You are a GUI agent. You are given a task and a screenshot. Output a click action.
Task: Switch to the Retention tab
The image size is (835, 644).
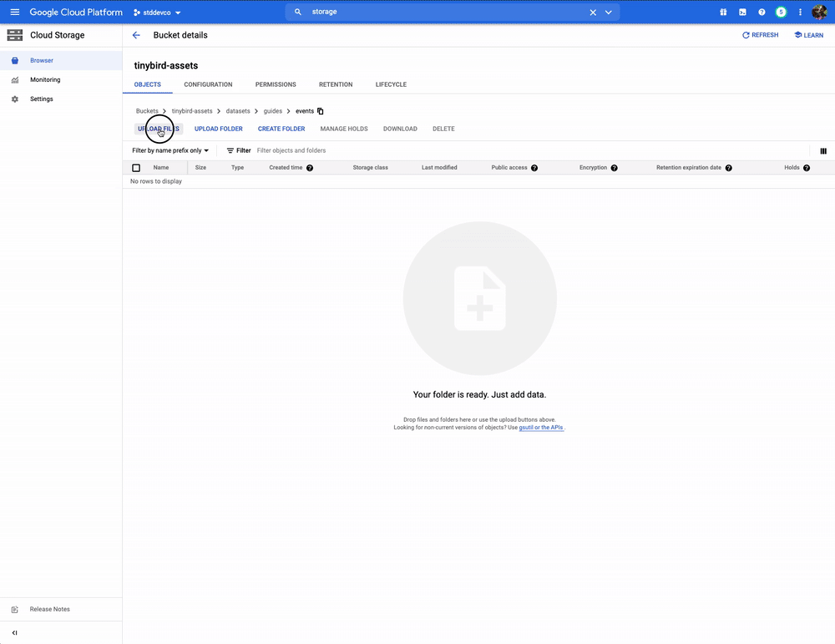(x=336, y=84)
